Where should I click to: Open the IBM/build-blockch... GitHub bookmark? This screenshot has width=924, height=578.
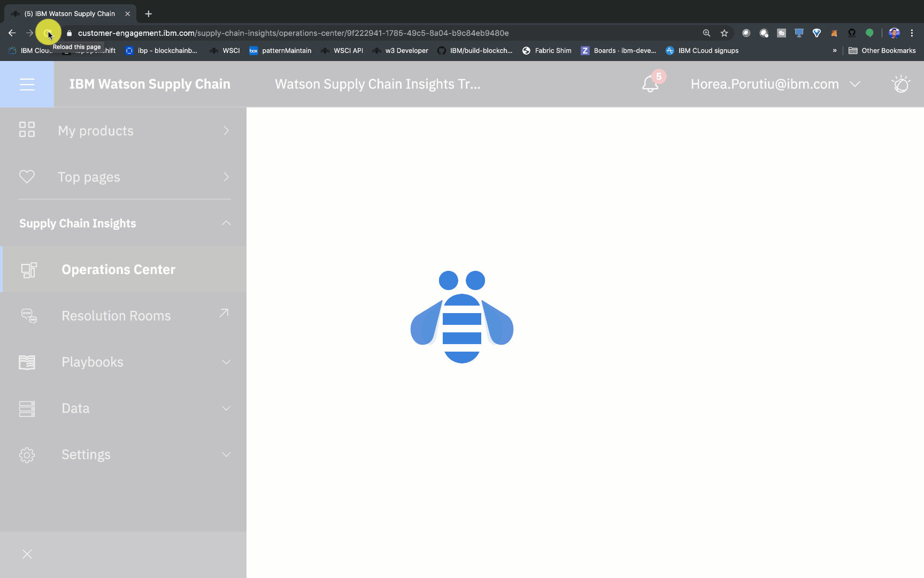[475, 51]
